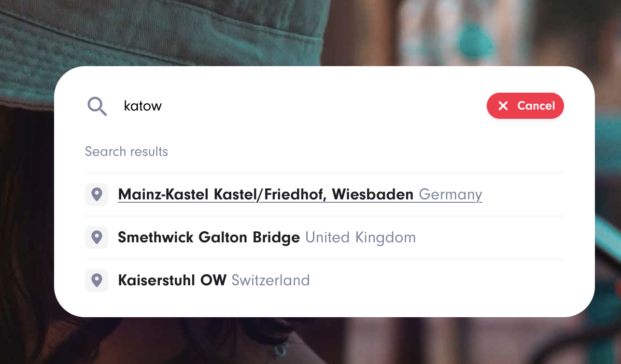This screenshot has width=621, height=364.
Task: Click the location pin beside Mainz-Kastel result
Action: click(97, 195)
